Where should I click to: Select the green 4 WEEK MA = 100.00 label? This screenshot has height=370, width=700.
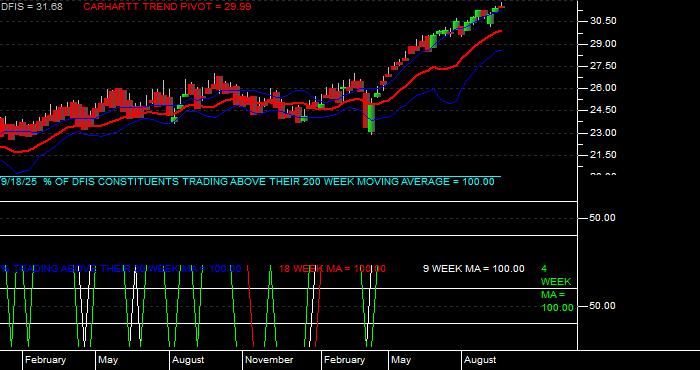pos(557,288)
